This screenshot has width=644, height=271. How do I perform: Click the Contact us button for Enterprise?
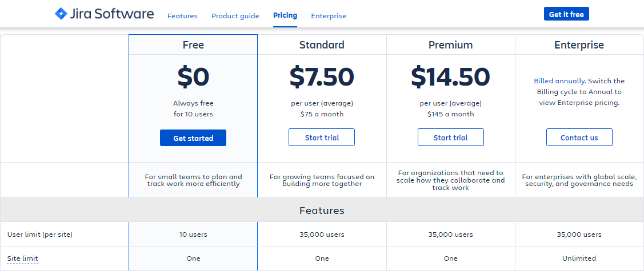click(579, 137)
